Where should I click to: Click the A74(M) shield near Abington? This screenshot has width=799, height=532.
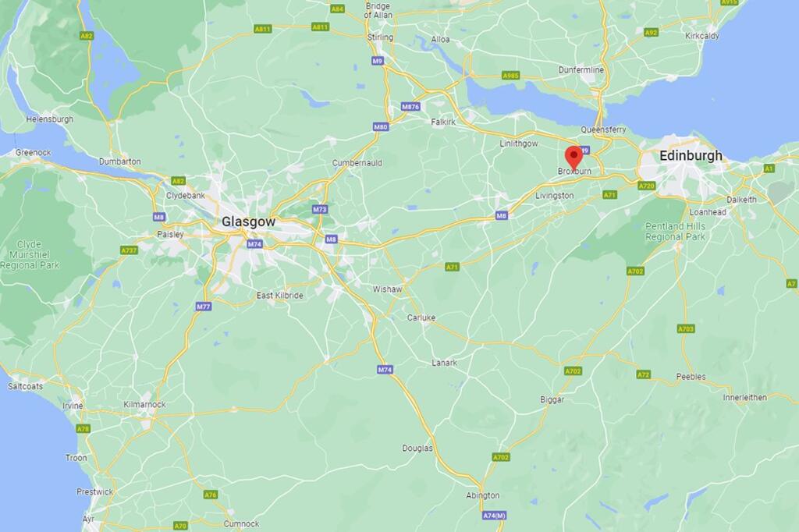494,516
